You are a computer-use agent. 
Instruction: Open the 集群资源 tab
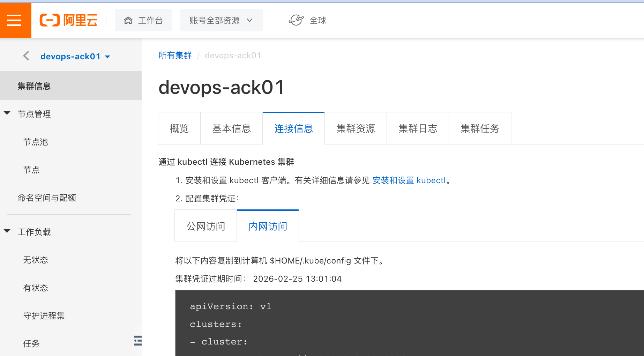pyautogui.click(x=355, y=128)
